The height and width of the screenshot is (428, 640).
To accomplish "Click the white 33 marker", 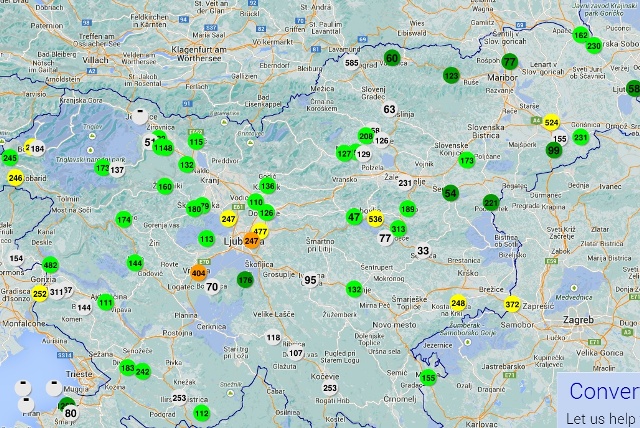I will coord(423,251).
